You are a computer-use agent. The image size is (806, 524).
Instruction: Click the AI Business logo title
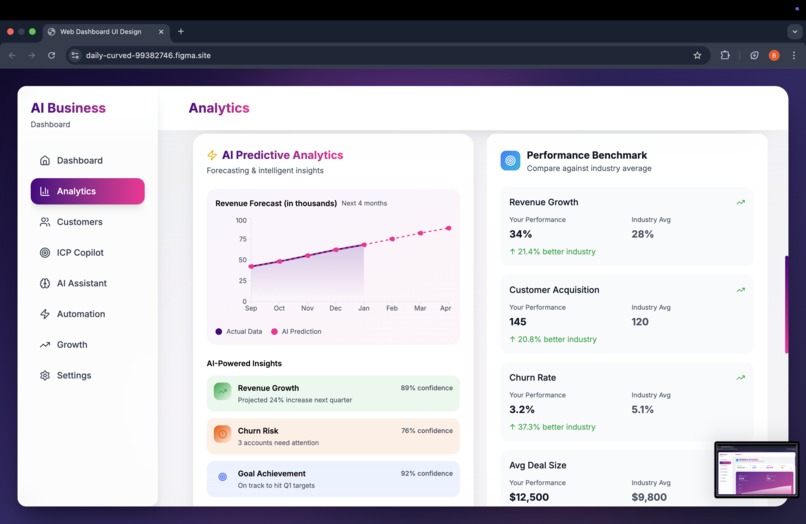tap(68, 108)
